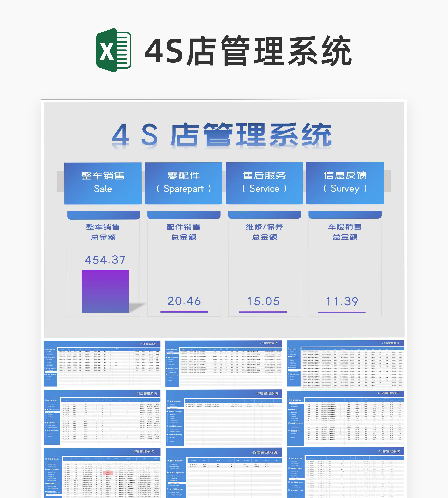The height and width of the screenshot is (498, 448).
Task: Expand 售后服务Service group in pink-highlighted customer preview
Action: pos(54,484)
